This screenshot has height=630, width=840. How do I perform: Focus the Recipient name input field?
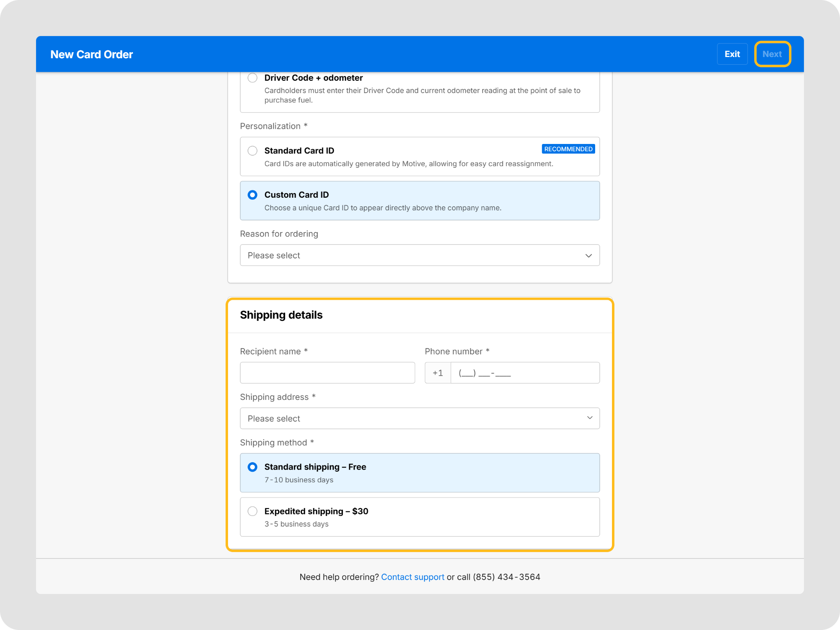click(327, 373)
